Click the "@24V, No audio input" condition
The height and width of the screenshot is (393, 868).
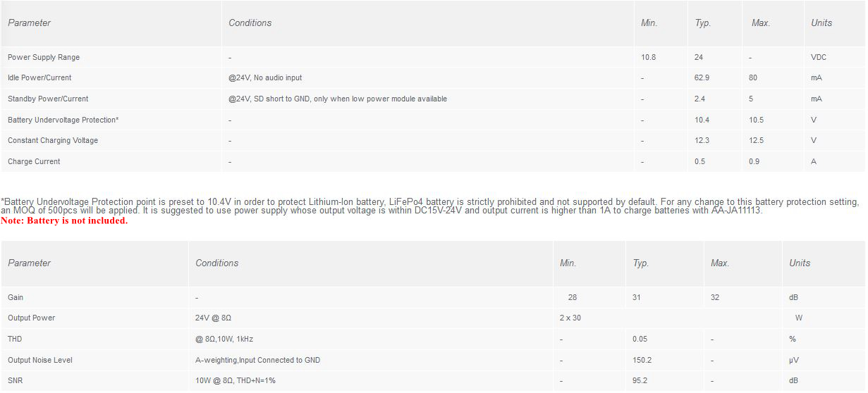tap(265, 77)
